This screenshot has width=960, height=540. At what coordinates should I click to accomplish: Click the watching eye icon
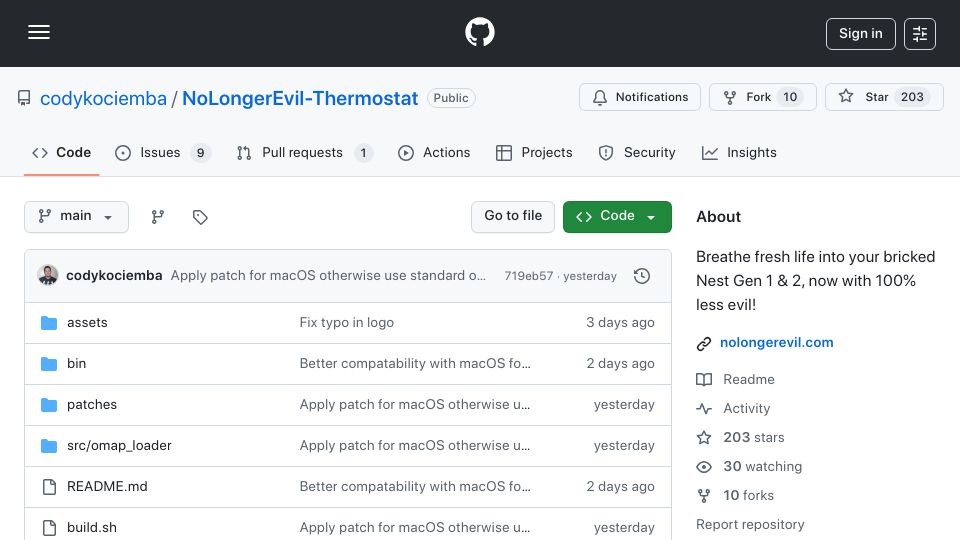[704, 467]
